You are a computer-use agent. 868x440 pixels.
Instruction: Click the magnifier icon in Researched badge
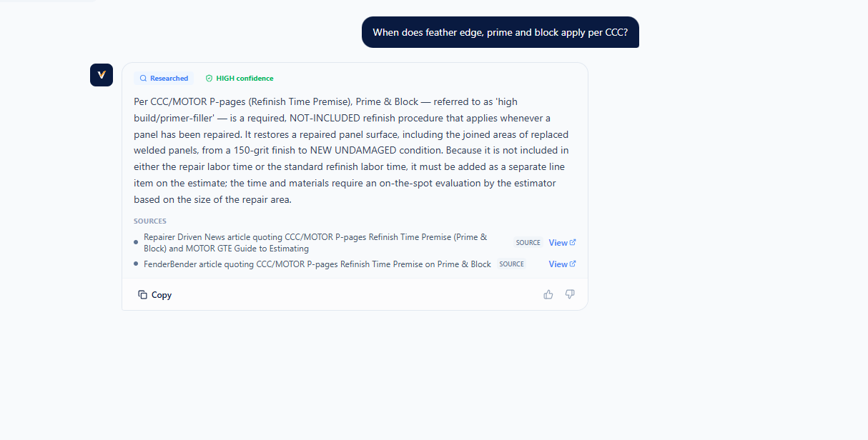(143, 79)
